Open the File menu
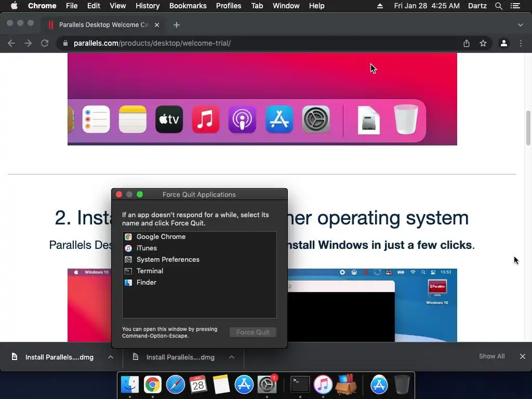The height and width of the screenshot is (399, 532). (x=72, y=6)
